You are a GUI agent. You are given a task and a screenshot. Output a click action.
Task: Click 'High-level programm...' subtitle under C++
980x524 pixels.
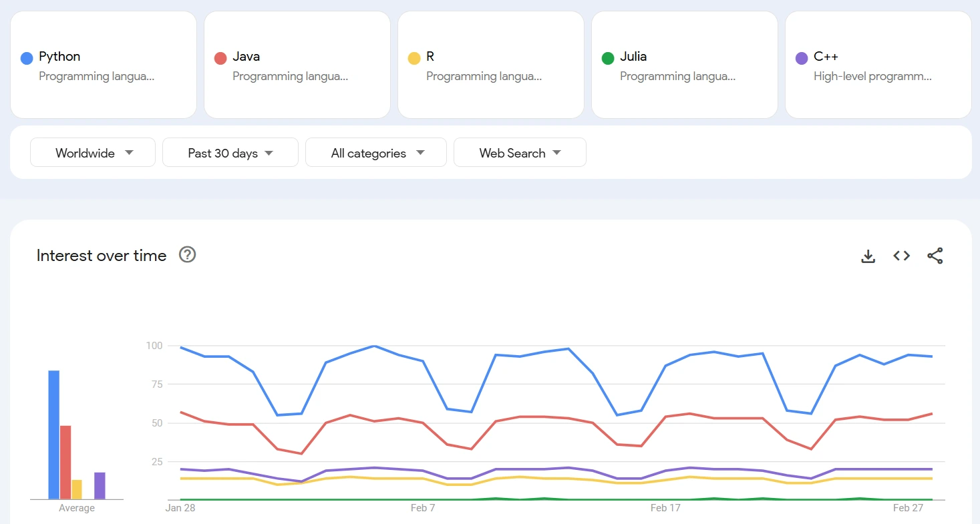[x=872, y=77]
